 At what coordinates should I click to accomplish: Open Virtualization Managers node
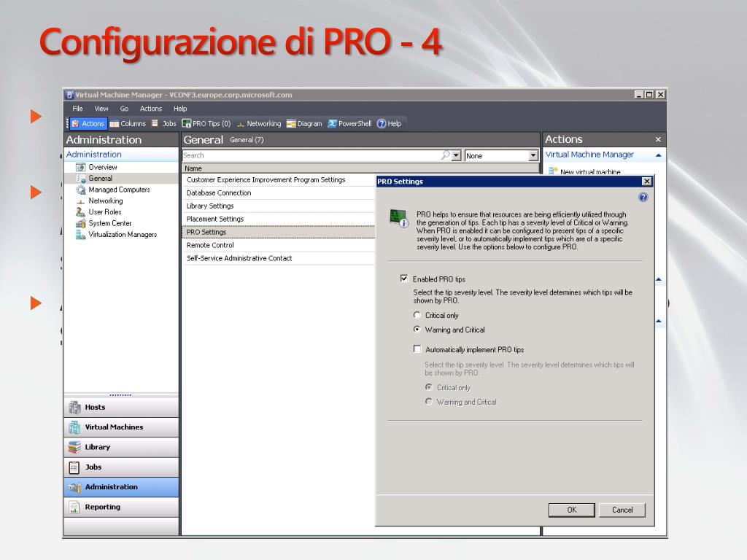tap(116, 235)
